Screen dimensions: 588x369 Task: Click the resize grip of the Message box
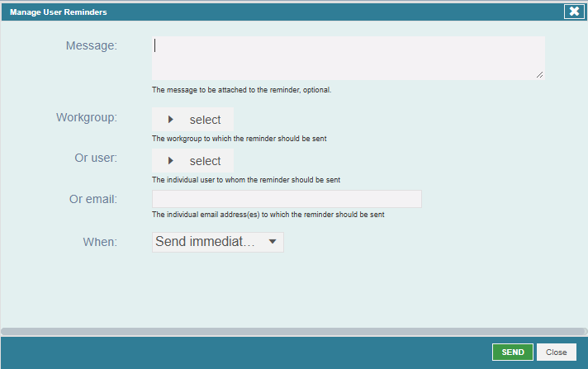[x=539, y=75]
